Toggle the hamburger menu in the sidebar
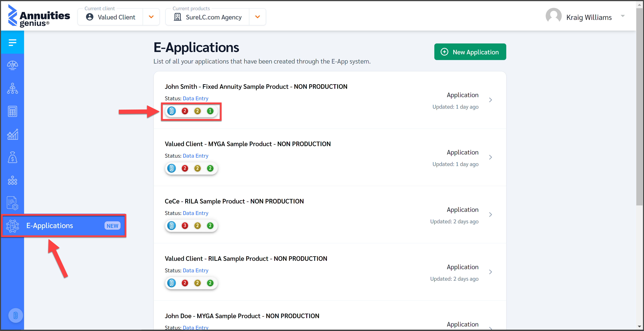This screenshot has width=644, height=331. [x=13, y=42]
